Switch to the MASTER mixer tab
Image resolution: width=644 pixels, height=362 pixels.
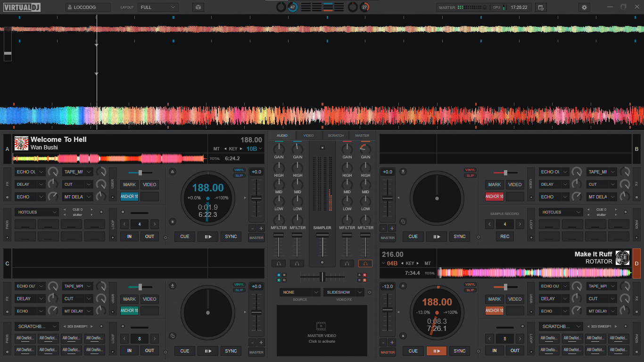(x=363, y=136)
